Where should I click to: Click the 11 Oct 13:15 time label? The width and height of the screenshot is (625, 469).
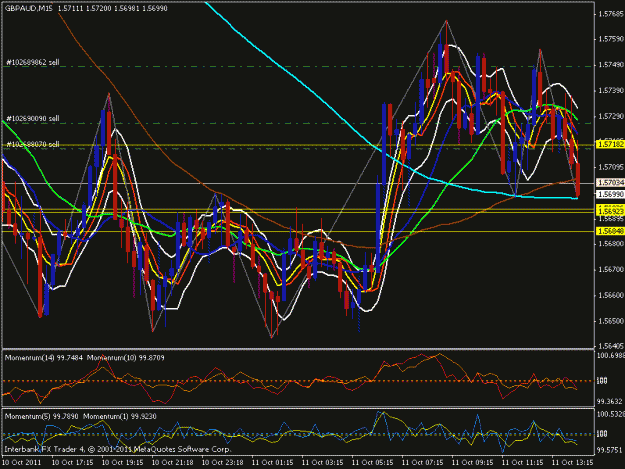572,463
